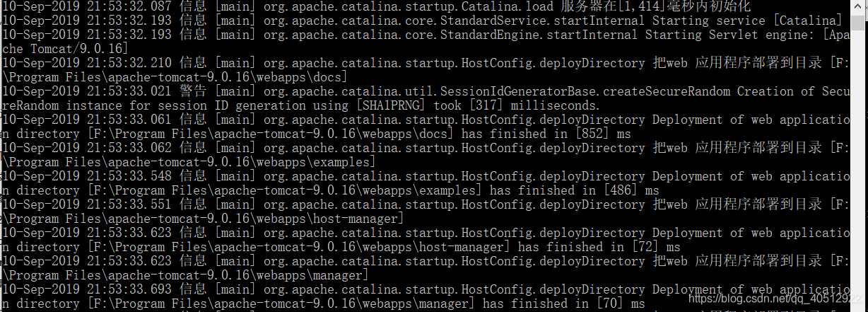Click 'org.apache.catalina.core.StandardEngine.startInternal' text
Viewport: 868px width, 312px height.
(x=450, y=35)
